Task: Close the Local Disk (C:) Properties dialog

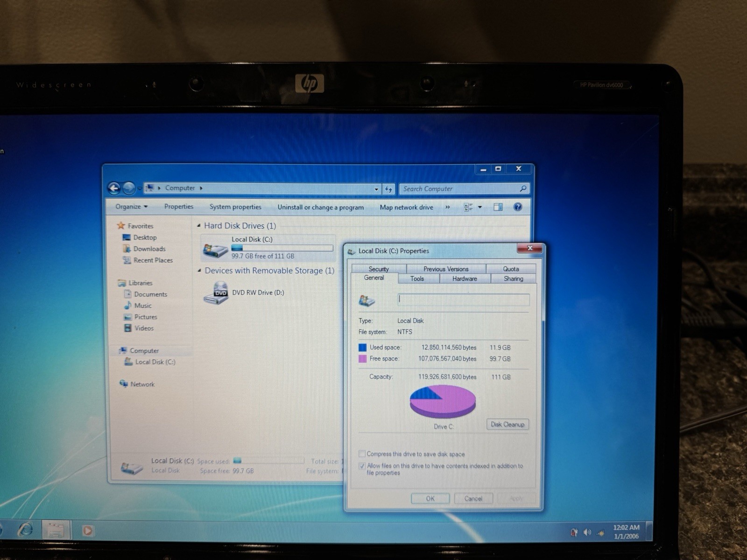Action: point(530,248)
